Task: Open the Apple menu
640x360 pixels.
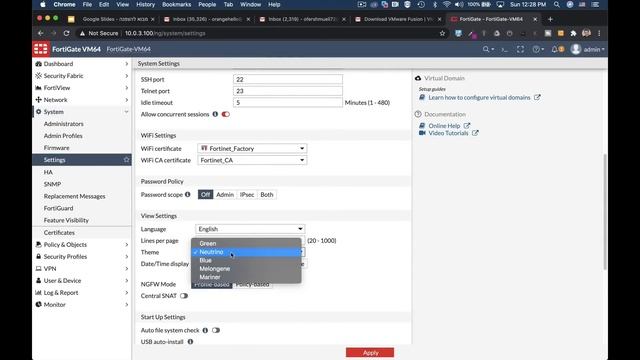Action: pos(43,4)
